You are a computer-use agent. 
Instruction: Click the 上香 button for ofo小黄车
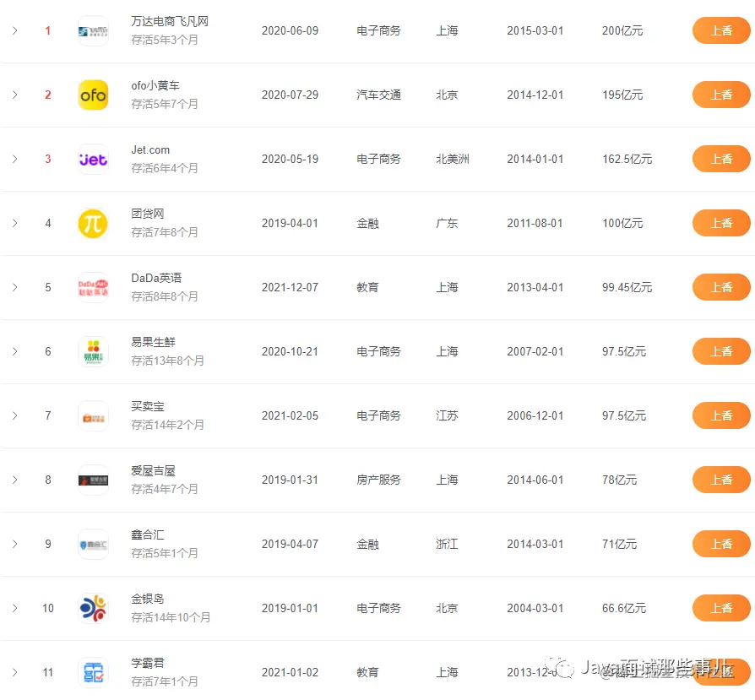(722, 95)
